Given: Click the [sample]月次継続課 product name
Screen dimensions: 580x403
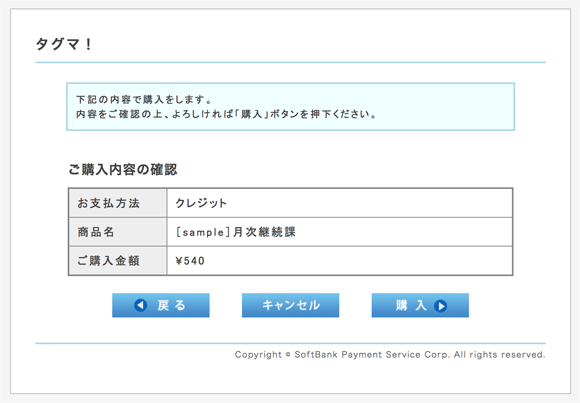Looking at the screenshot, I should tap(235, 232).
